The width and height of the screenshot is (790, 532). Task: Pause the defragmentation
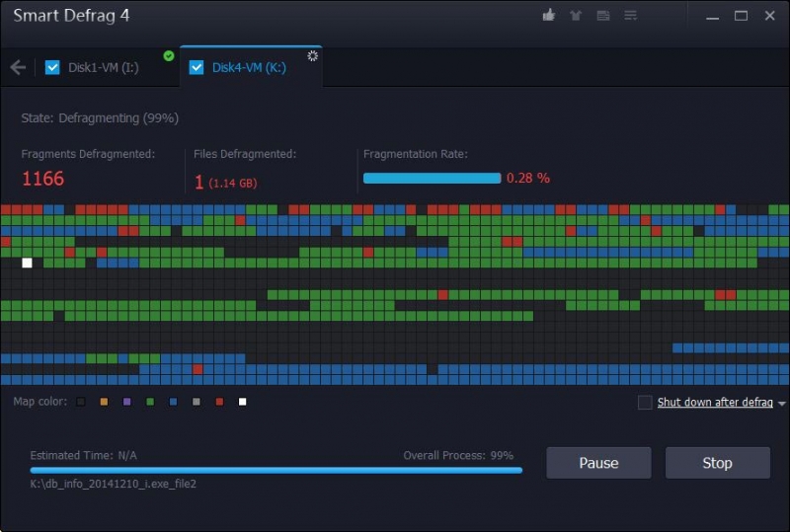(x=598, y=463)
